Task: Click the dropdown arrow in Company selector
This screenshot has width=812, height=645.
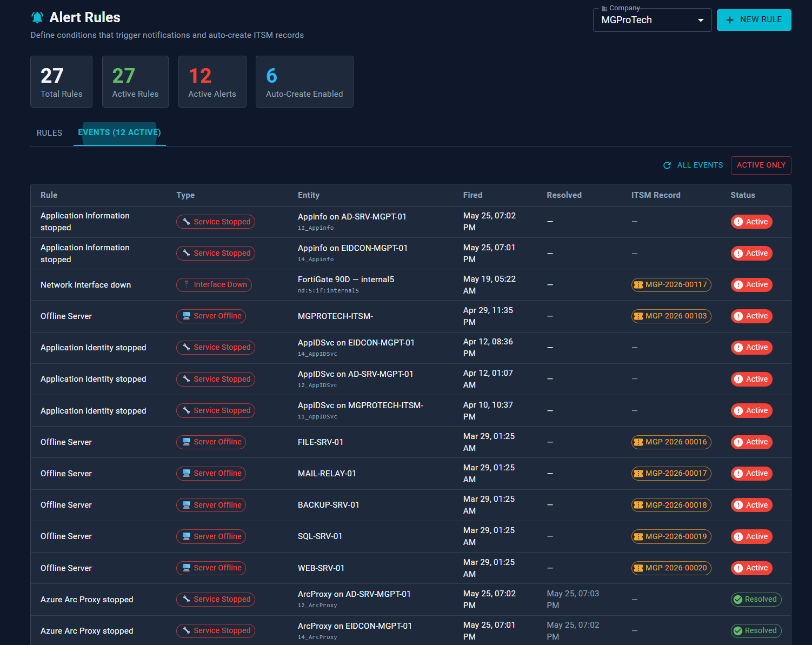Action: 701,20
